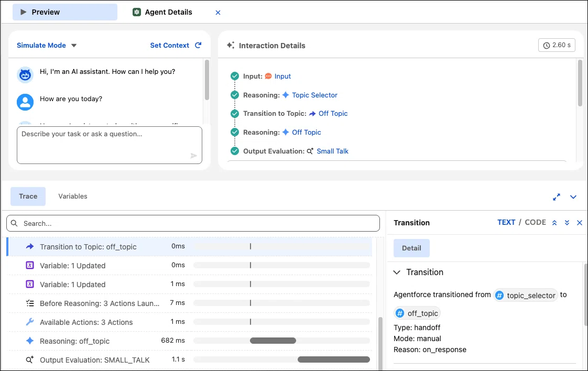Click the previous item double-chevron up icon

(x=554, y=223)
